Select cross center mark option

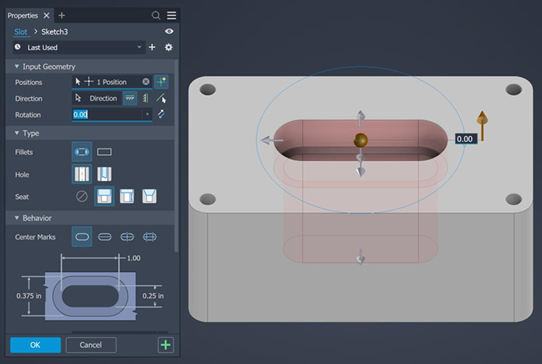[127, 237]
